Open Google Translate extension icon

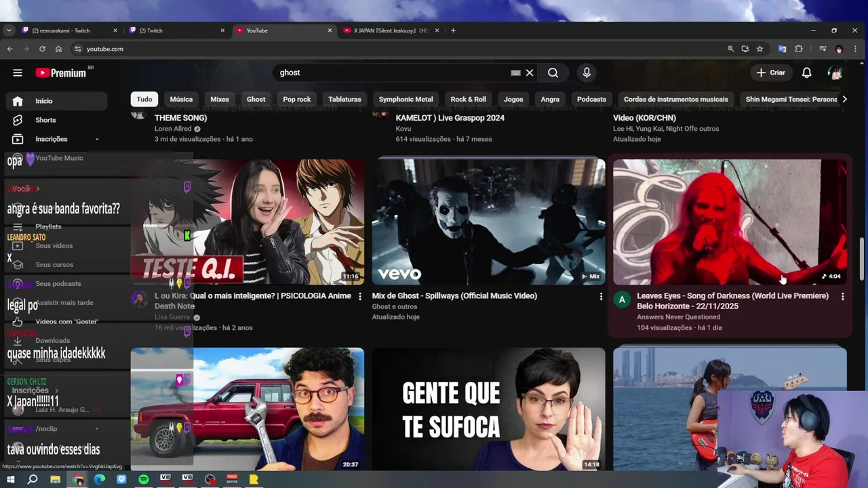point(782,49)
